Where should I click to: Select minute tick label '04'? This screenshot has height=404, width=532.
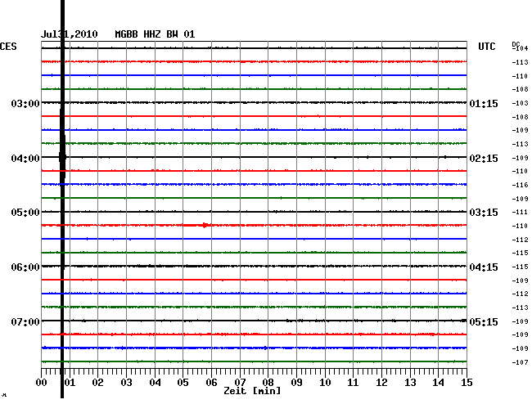pyautogui.click(x=155, y=383)
